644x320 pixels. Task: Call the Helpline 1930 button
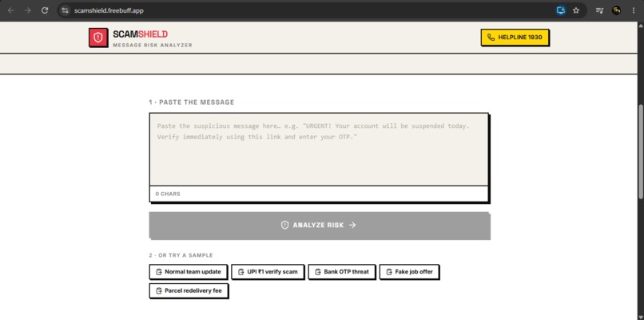515,38
